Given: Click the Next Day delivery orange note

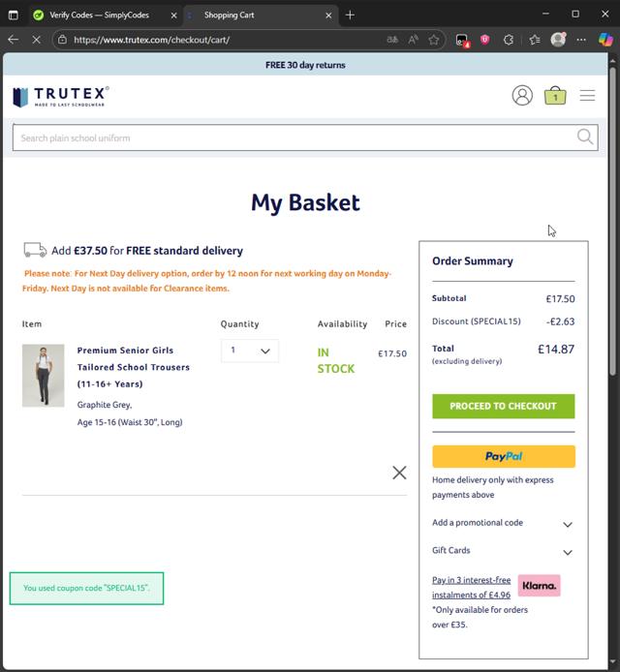Looking at the screenshot, I should pos(206,281).
